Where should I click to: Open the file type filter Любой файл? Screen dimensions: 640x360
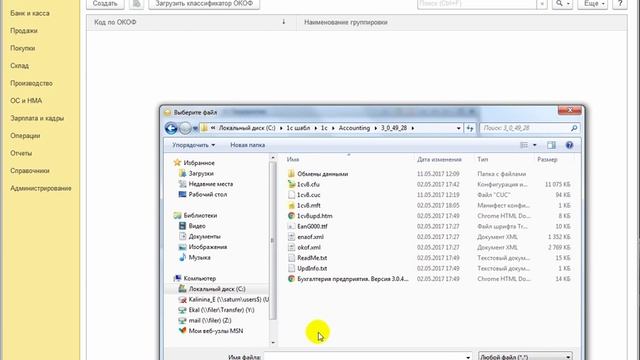click(x=525, y=356)
